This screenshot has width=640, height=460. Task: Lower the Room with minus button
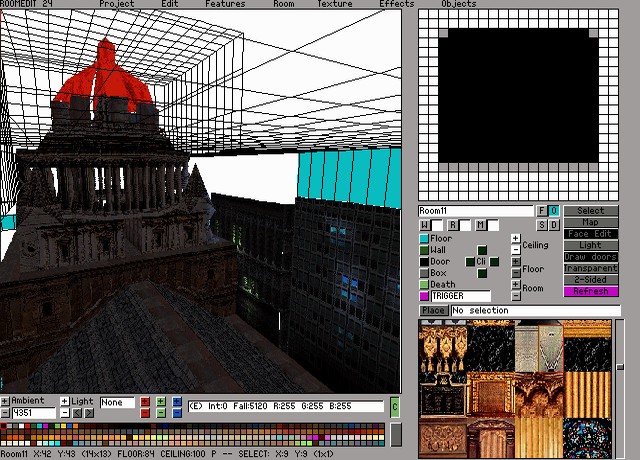(x=516, y=296)
